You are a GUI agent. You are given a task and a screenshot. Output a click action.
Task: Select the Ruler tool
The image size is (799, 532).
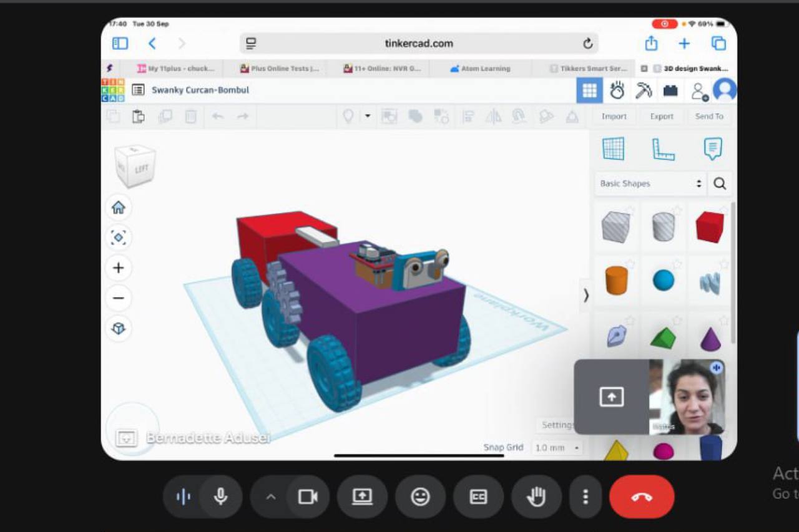[x=663, y=149]
